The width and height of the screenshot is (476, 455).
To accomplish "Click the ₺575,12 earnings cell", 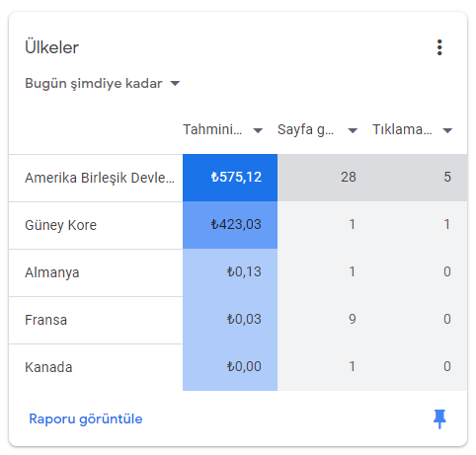I will [230, 178].
